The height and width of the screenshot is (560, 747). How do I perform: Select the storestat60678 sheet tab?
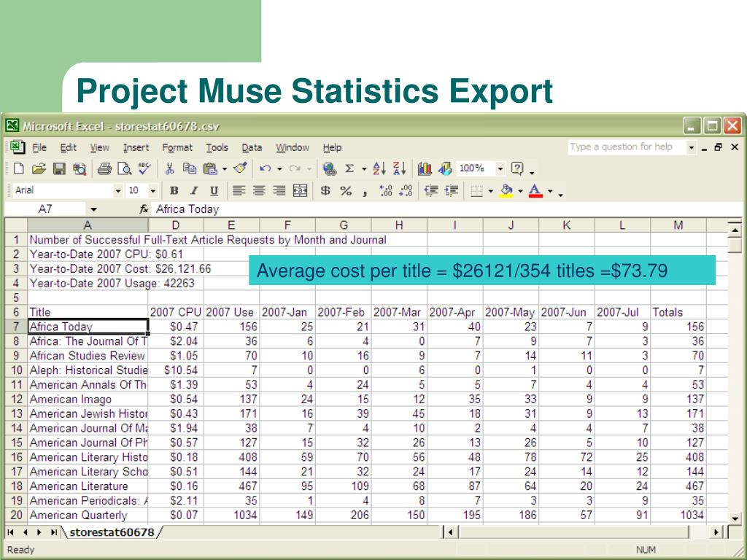[112, 532]
